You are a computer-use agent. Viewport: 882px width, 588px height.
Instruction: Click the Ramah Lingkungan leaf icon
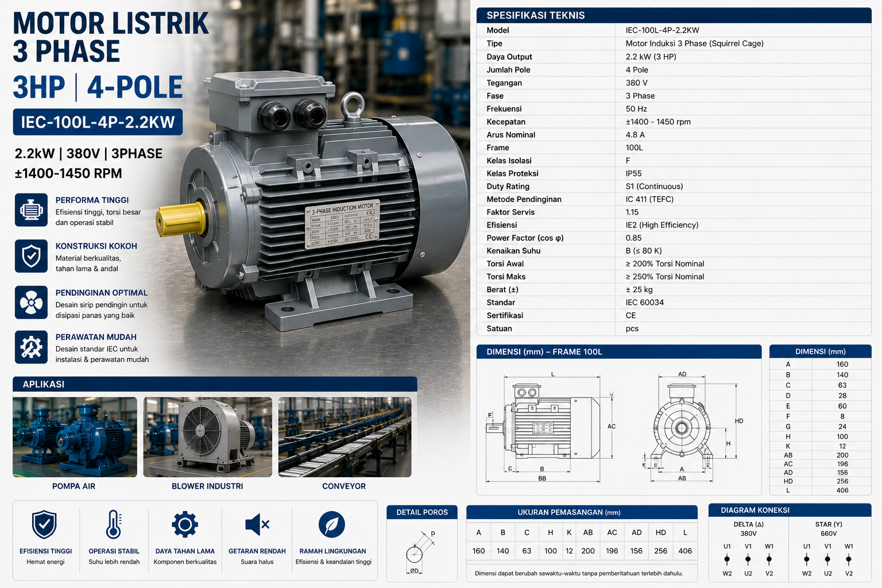[332, 524]
